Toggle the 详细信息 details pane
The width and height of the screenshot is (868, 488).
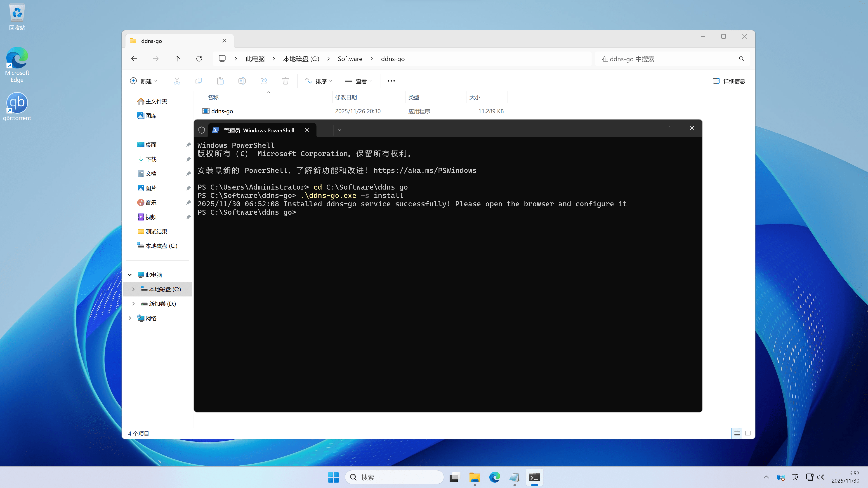(729, 81)
